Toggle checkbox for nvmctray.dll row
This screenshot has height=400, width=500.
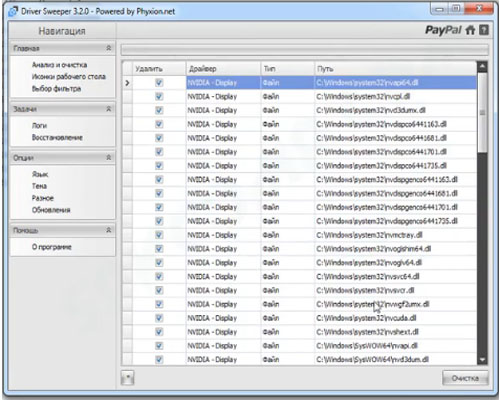(159, 235)
